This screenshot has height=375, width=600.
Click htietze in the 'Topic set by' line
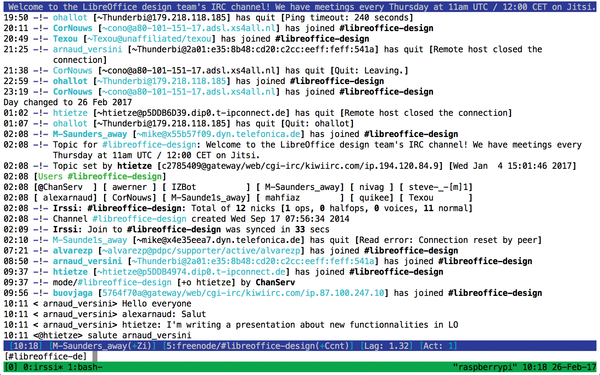134,166
